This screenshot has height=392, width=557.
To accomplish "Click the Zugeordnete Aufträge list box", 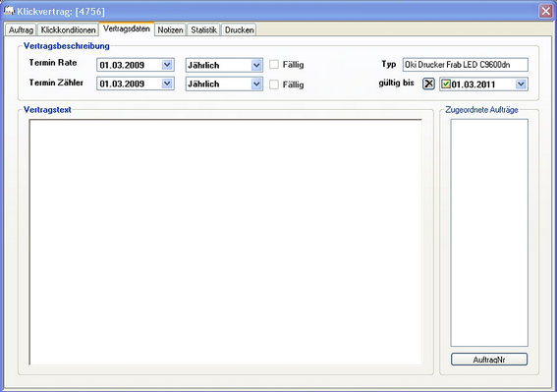I will point(489,233).
